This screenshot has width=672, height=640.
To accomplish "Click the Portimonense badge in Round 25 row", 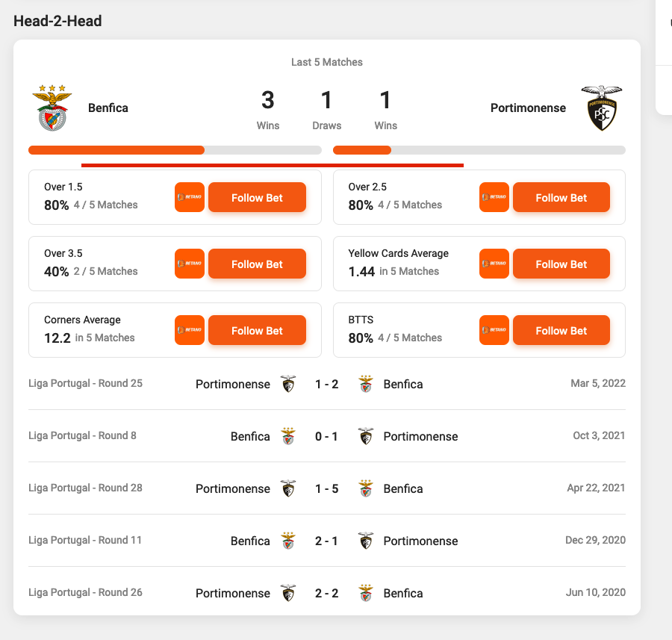I will [288, 384].
